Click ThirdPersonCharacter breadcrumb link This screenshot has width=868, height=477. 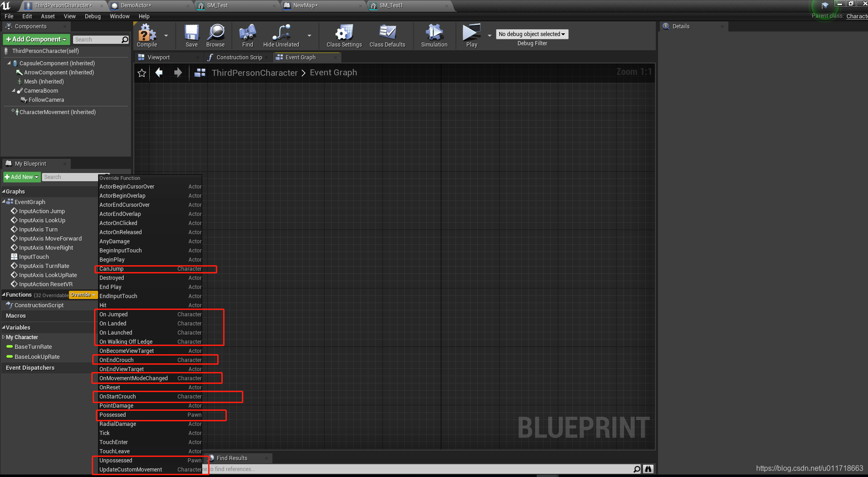click(255, 73)
